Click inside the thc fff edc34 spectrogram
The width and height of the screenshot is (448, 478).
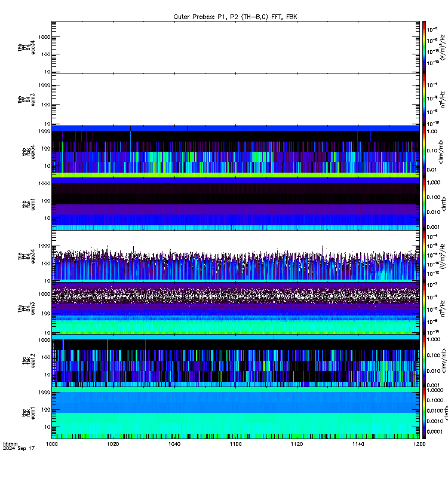click(235, 256)
